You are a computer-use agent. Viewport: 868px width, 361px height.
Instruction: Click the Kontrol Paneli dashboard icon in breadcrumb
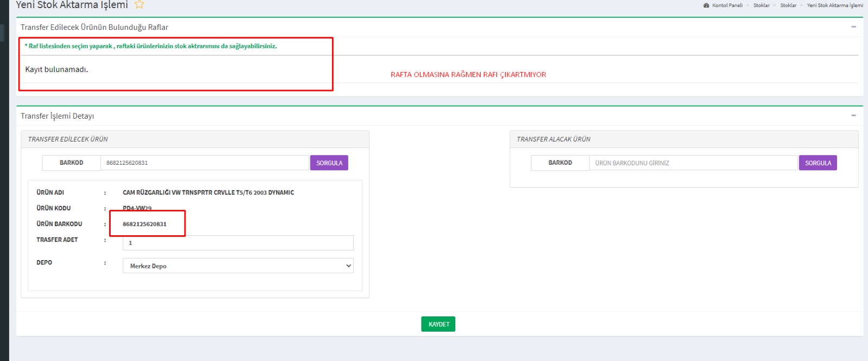706,5
